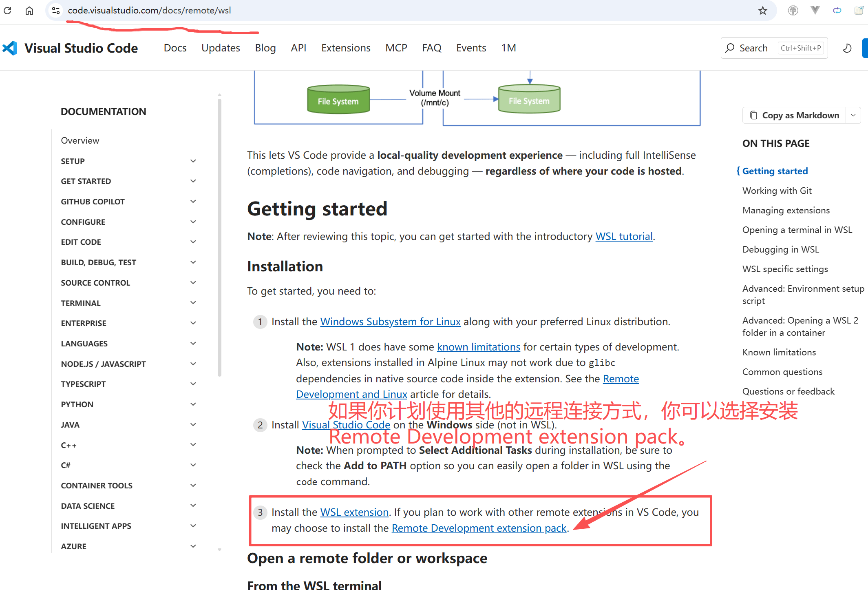The width and height of the screenshot is (868, 590).
Task: Click the documentation sidebar scrollbar
Action: click(x=220, y=237)
